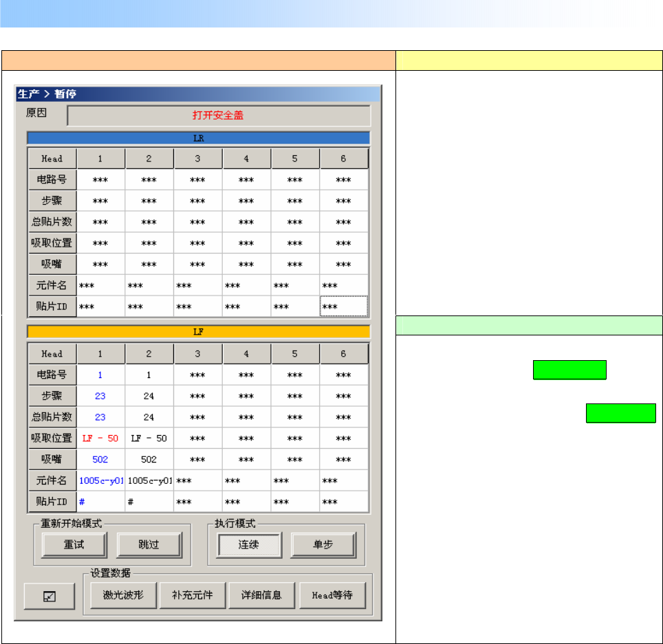Open 激光波形 laser waveform settings
Viewport: 663px width, 644px height.
[x=124, y=595]
